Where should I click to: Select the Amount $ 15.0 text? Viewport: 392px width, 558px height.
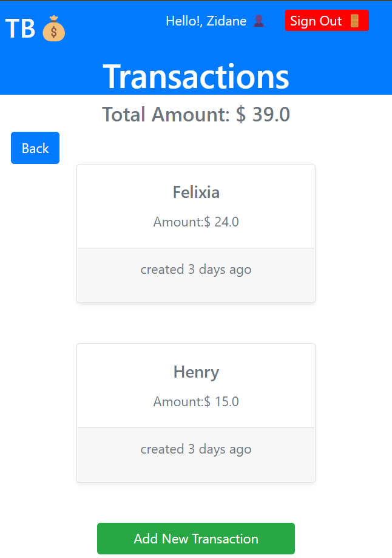[x=196, y=402]
